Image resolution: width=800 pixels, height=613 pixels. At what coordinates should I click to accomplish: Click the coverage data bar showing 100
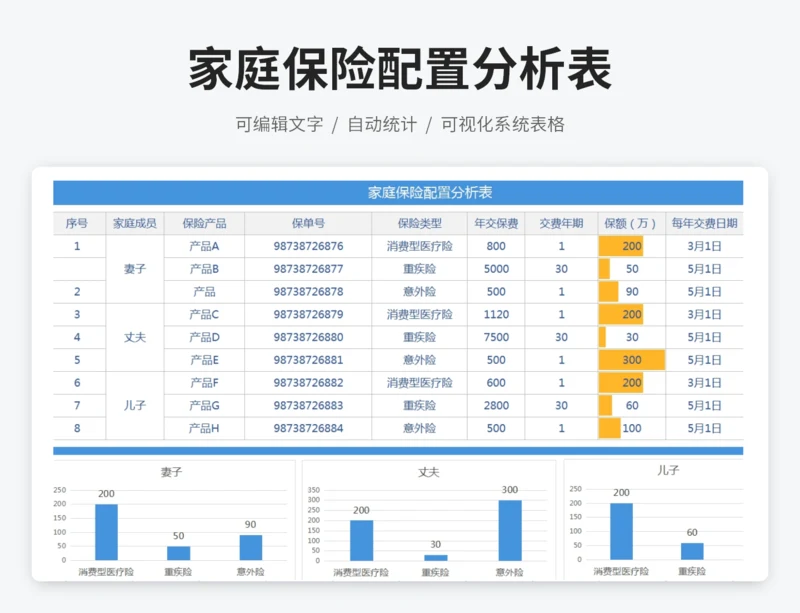tap(610, 428)
